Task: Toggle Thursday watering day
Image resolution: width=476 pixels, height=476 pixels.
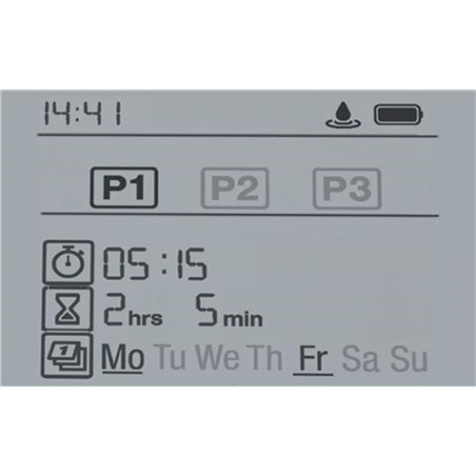Action: pos(266,358)
